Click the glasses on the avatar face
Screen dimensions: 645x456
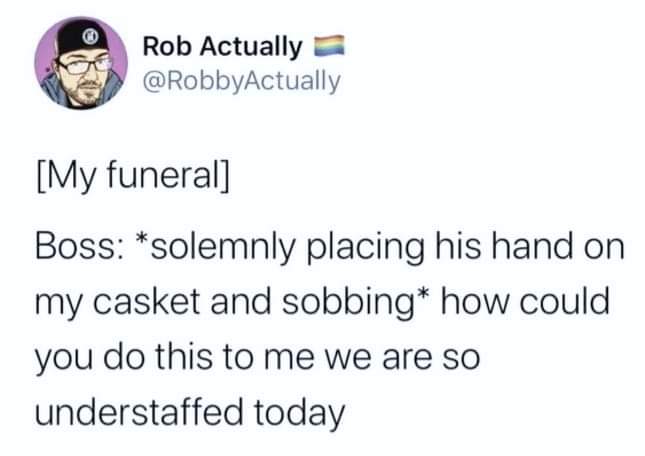[x=84, y=66]
